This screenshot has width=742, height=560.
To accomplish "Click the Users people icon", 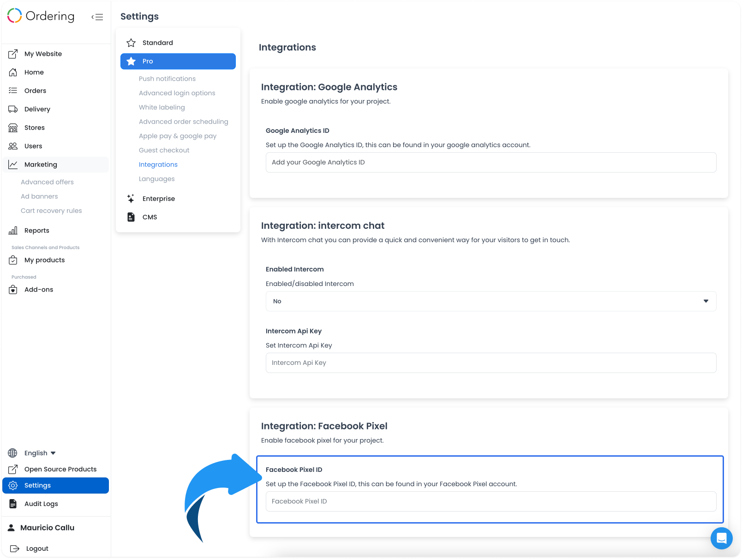I will click(x=13, y=146).
